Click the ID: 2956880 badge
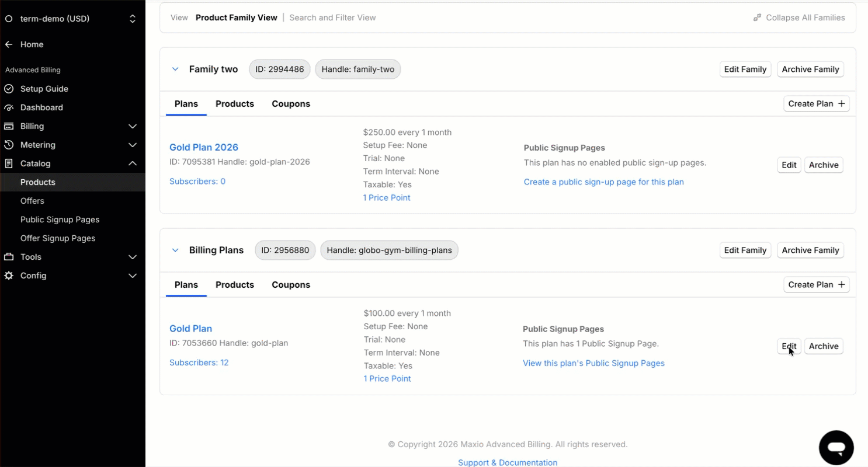 286,250
